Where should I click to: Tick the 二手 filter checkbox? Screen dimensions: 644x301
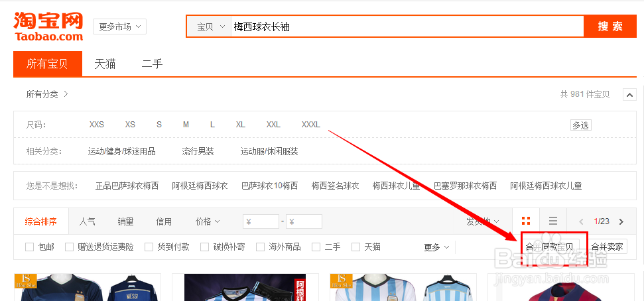[x=316, y=247]
